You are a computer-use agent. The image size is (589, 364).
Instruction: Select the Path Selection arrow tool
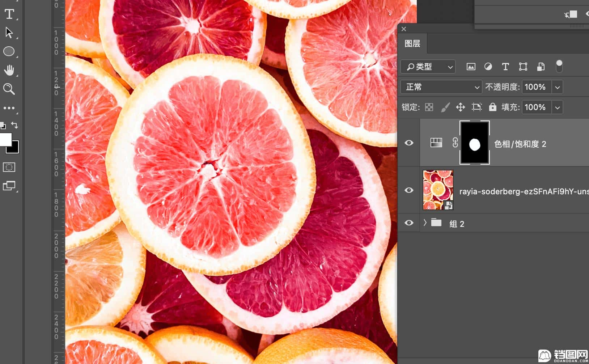point(9,33)
